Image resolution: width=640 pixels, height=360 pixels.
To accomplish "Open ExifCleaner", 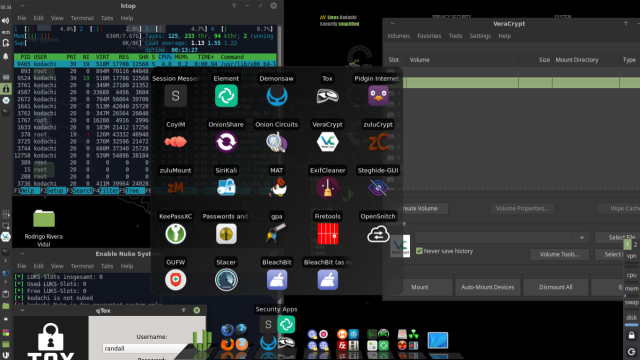I will [327, 188].
